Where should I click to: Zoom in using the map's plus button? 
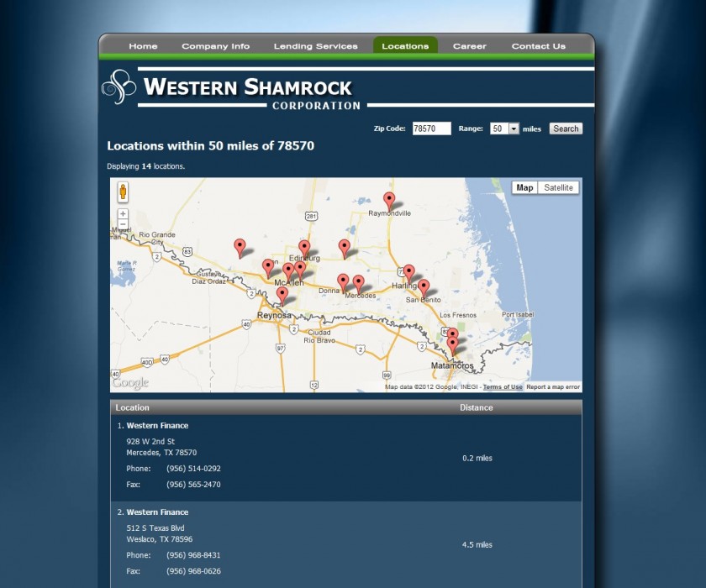tap(123, 213)
